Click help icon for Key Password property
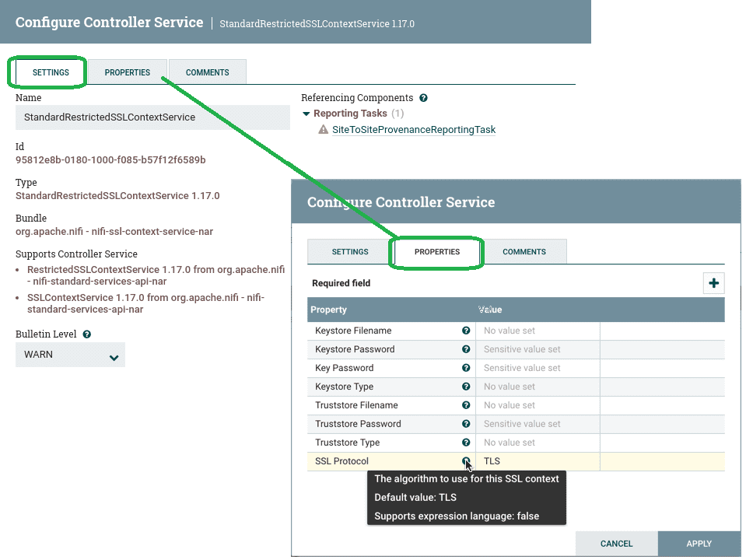The image size is (746, 560). coord(466,368)
